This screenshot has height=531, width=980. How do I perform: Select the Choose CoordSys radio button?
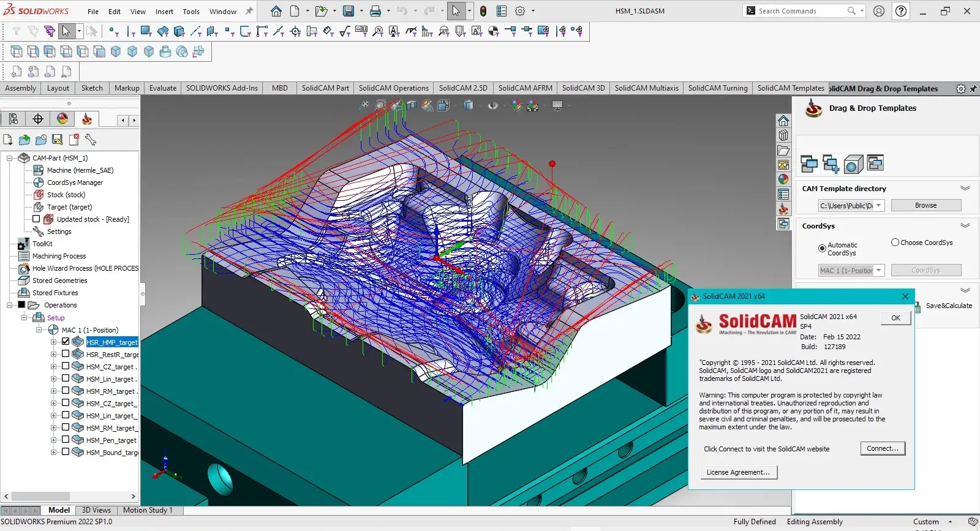coord(895,242)
